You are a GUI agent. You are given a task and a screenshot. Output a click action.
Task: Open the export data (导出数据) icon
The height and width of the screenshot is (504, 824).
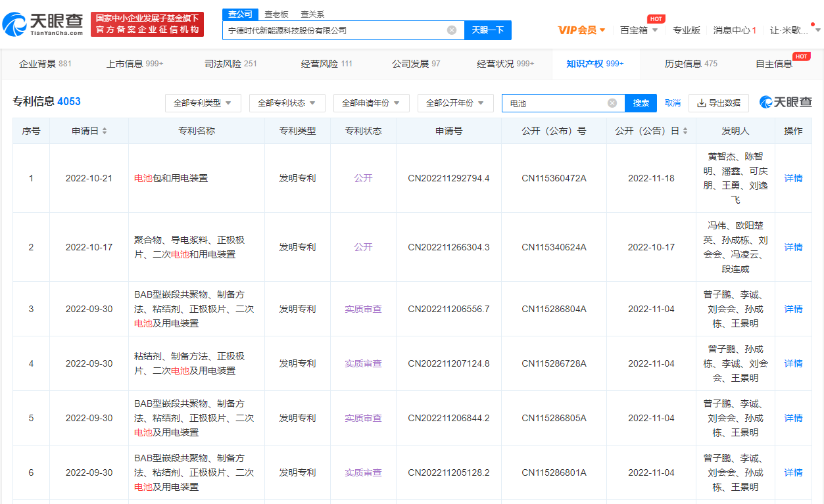click(x=718, y=103)
